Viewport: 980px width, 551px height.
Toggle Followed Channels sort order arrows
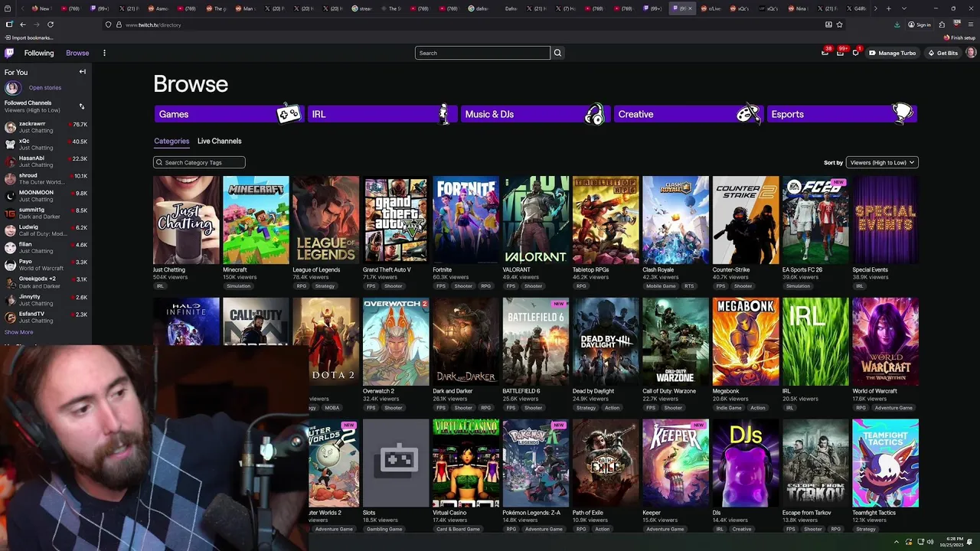82,106
